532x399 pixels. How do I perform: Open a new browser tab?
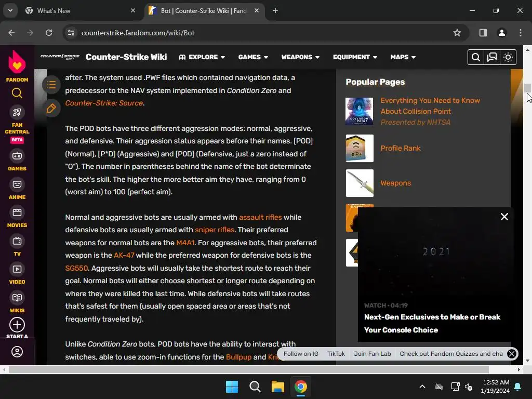(275, 10)
